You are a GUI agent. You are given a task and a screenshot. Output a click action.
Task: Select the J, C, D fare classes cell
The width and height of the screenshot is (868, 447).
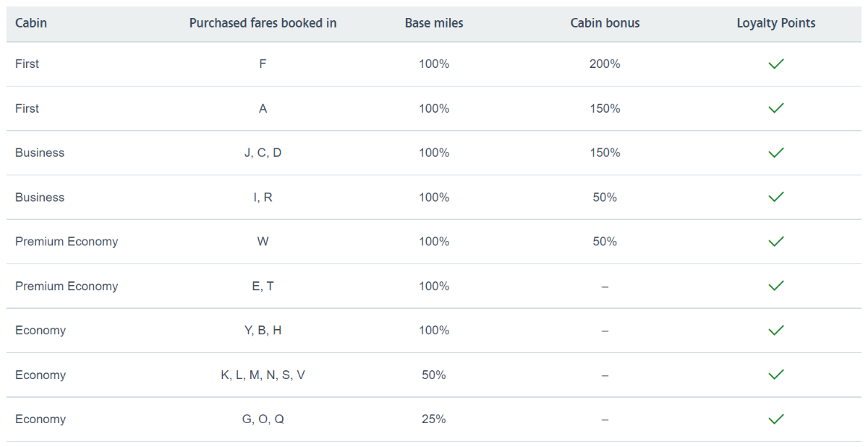click(263, 153)
